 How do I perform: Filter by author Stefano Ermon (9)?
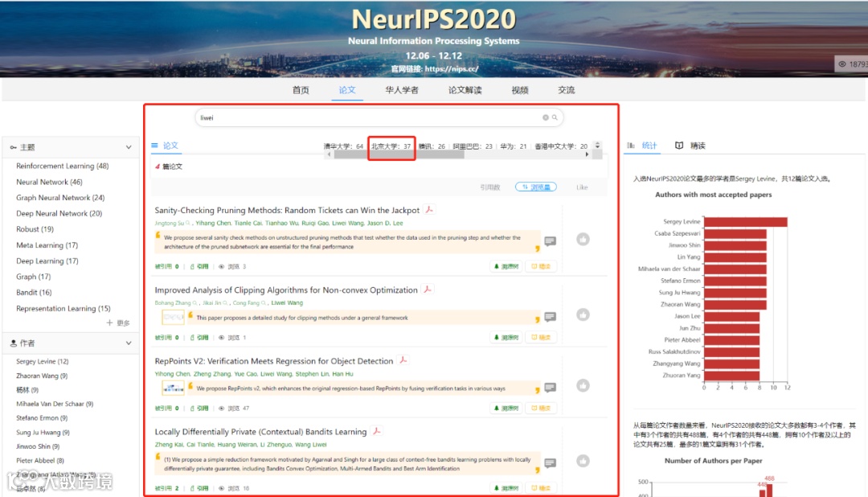pos(42,417)
